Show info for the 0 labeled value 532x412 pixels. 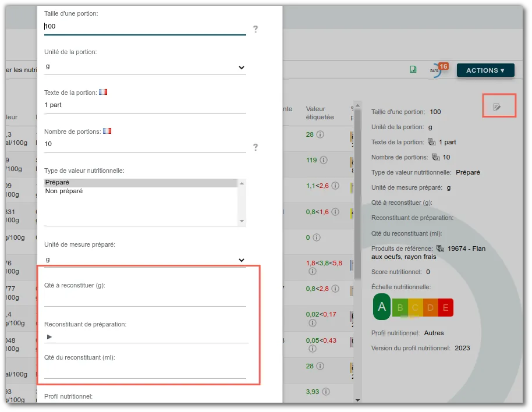(x=317, y=237)
